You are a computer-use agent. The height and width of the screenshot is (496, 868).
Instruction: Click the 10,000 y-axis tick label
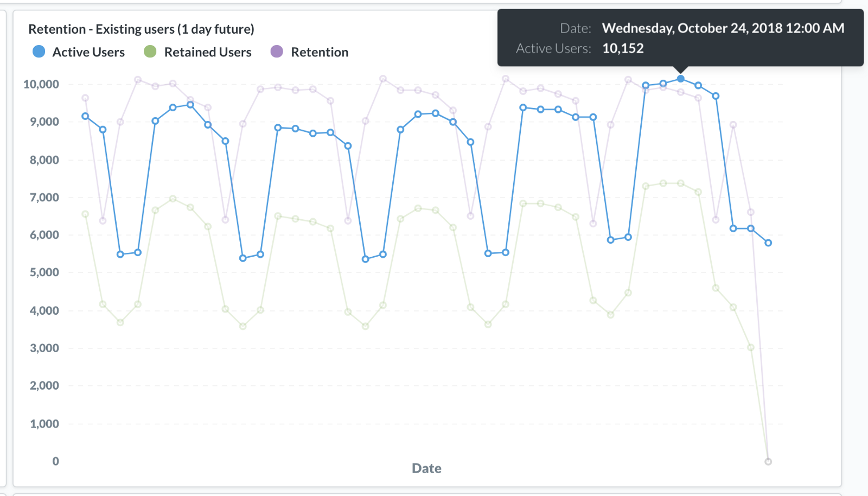[41, 84]
